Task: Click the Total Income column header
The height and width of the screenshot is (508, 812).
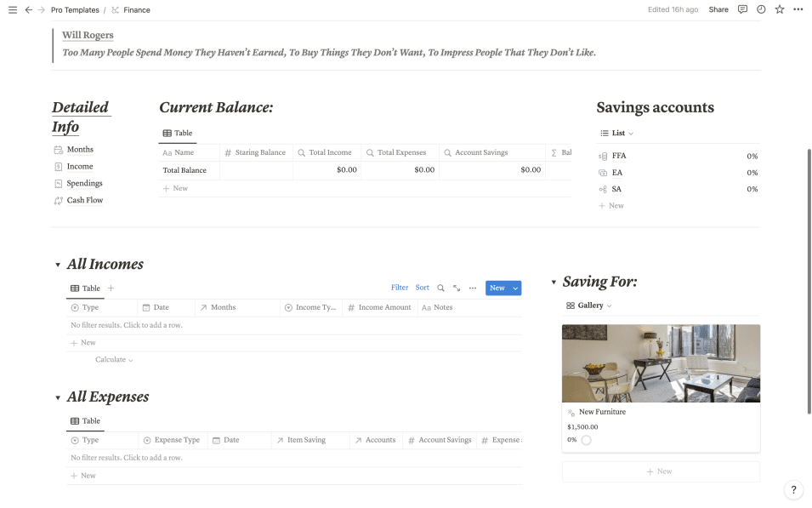Action: click(x=327, y=152)
